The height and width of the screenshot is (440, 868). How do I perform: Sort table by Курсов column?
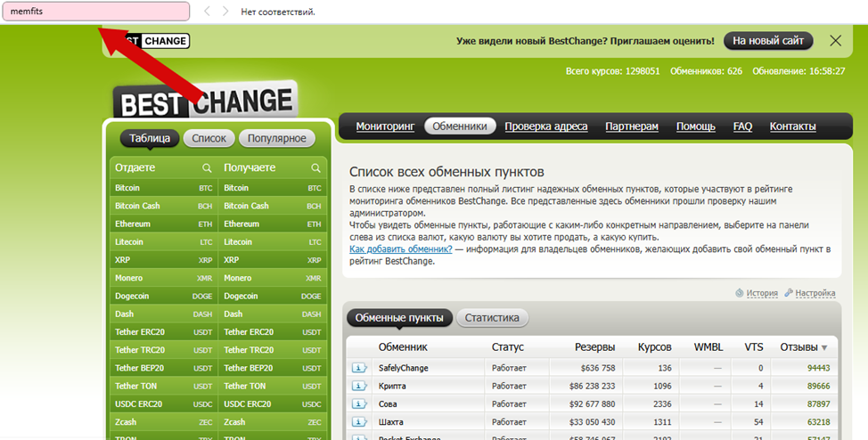[x=654, y=347]
